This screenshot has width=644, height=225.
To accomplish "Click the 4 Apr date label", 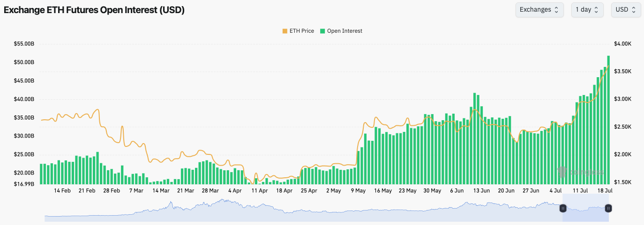I will pos(235,191).
